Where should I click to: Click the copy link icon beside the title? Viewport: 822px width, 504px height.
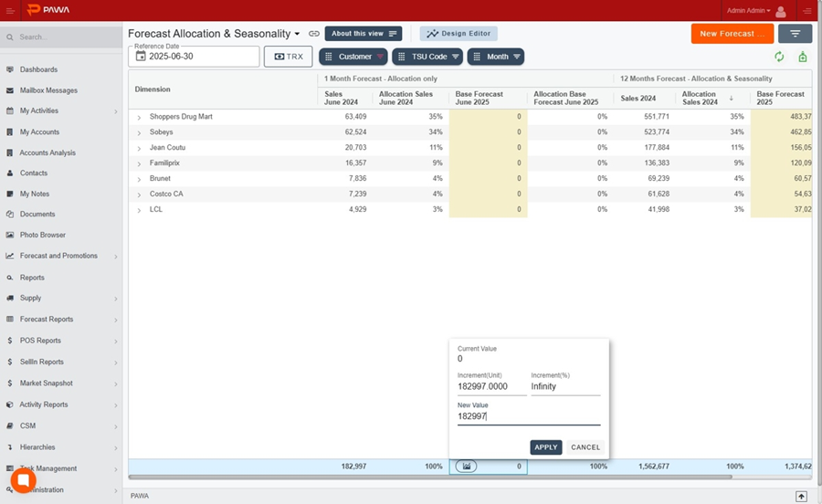pos(314,34)
